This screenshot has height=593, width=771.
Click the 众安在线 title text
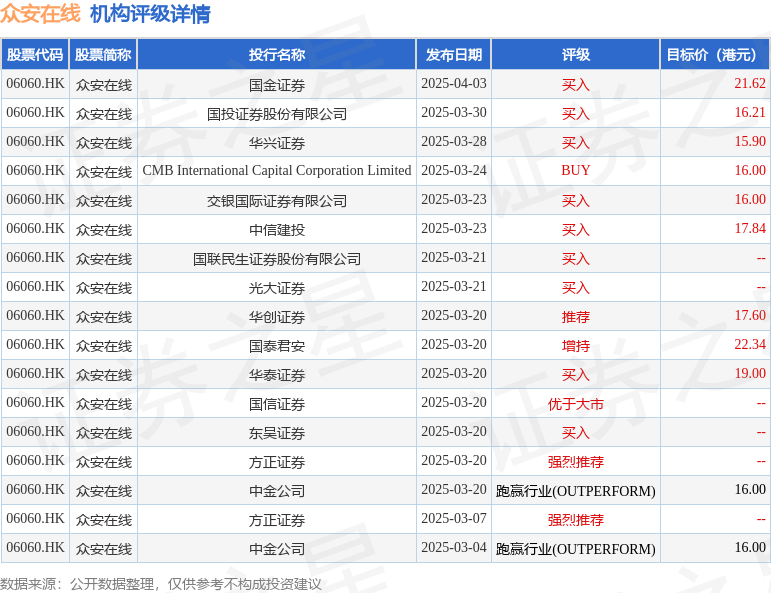click(x=40, y=13)
